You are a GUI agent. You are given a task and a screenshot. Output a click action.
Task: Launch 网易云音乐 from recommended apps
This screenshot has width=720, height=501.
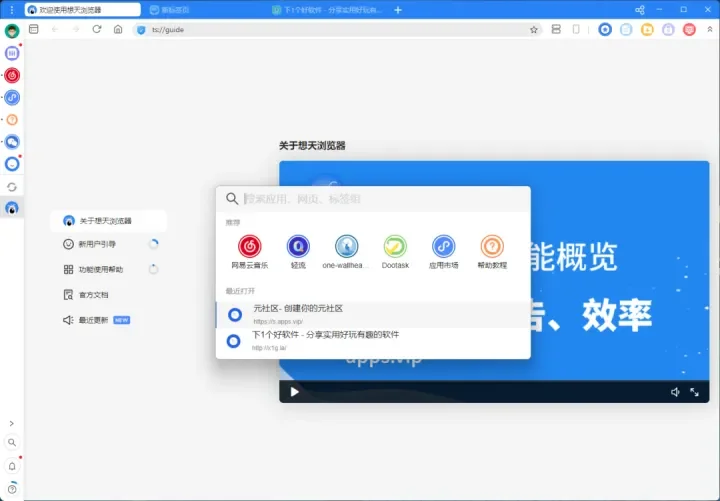(250, 252)
